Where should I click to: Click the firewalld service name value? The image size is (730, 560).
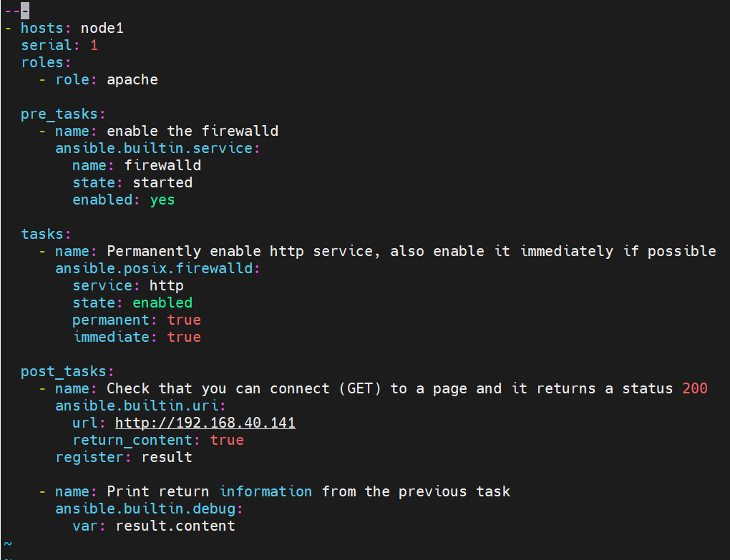pos(162,166)
